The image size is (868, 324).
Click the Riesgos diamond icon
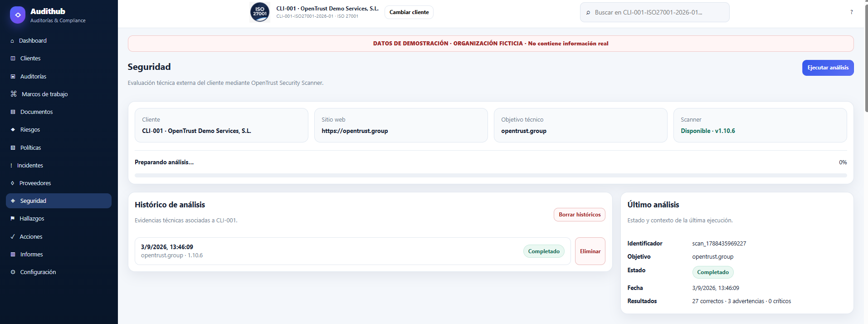point(13,130)
